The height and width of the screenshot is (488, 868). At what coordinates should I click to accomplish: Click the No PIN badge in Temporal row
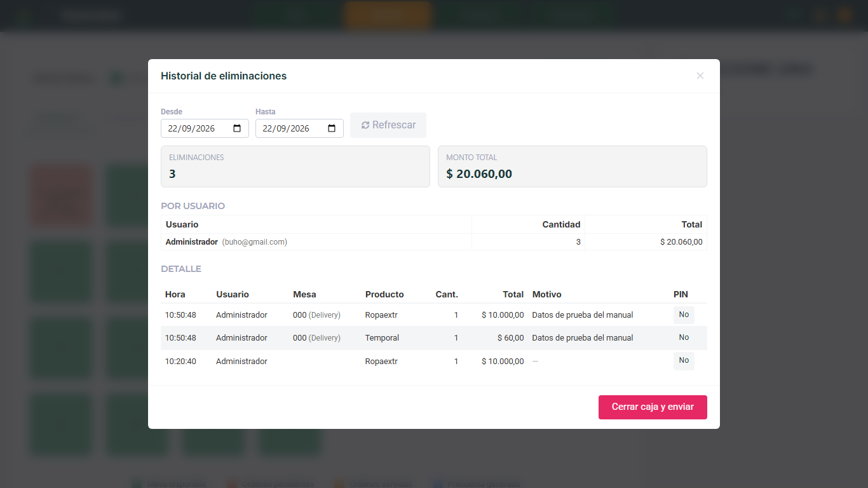684,338
